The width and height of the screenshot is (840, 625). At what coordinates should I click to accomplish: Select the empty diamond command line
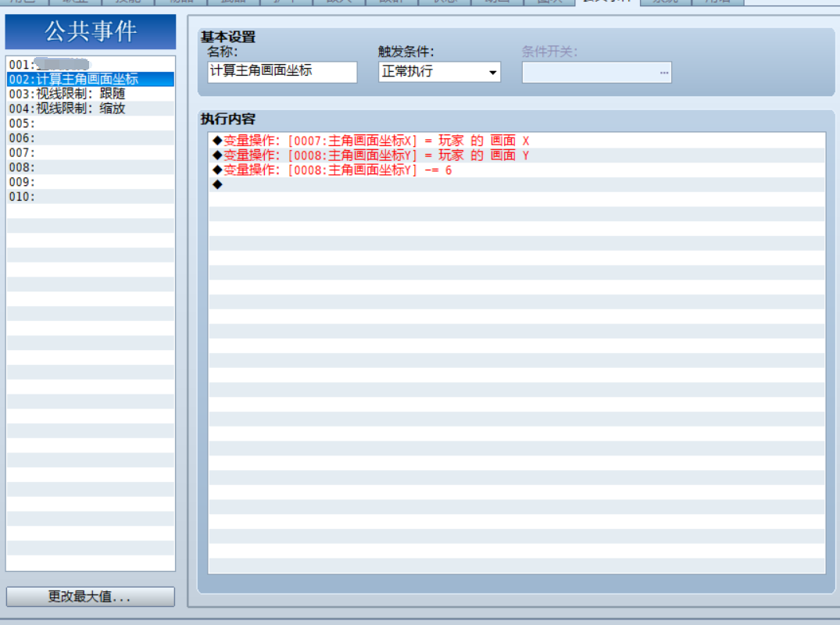517,185
